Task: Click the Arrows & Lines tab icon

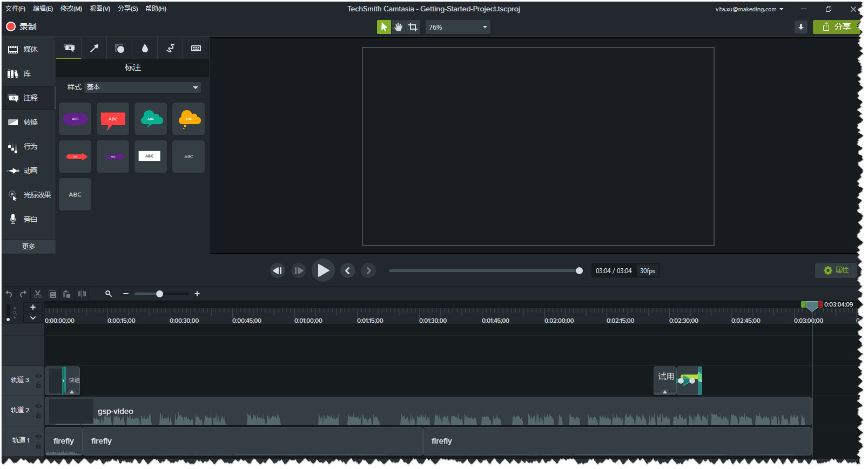Action: [94, 49]
